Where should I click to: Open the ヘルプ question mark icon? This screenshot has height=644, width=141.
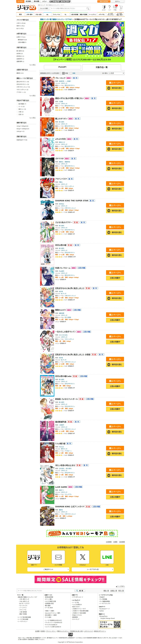point(109,7)
